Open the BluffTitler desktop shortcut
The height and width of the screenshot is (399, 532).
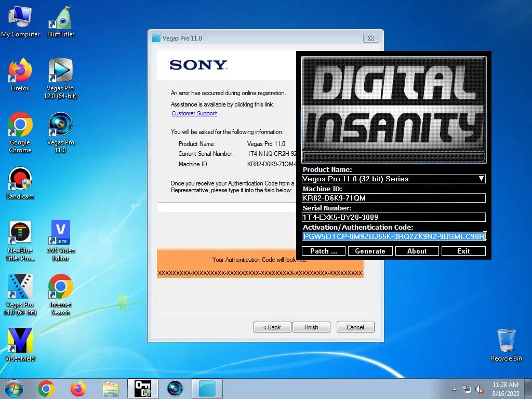(x=61, y=21)
